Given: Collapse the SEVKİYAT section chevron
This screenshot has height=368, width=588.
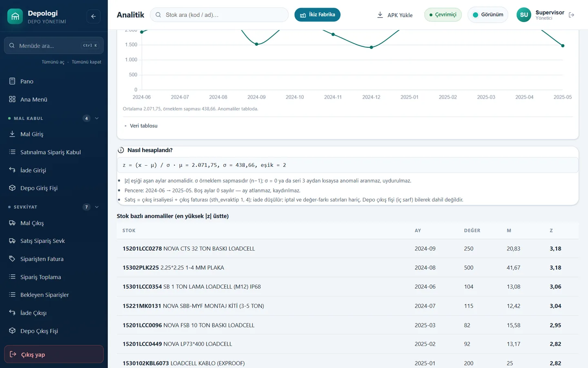Looking at the screenshot, I should 97,207.
